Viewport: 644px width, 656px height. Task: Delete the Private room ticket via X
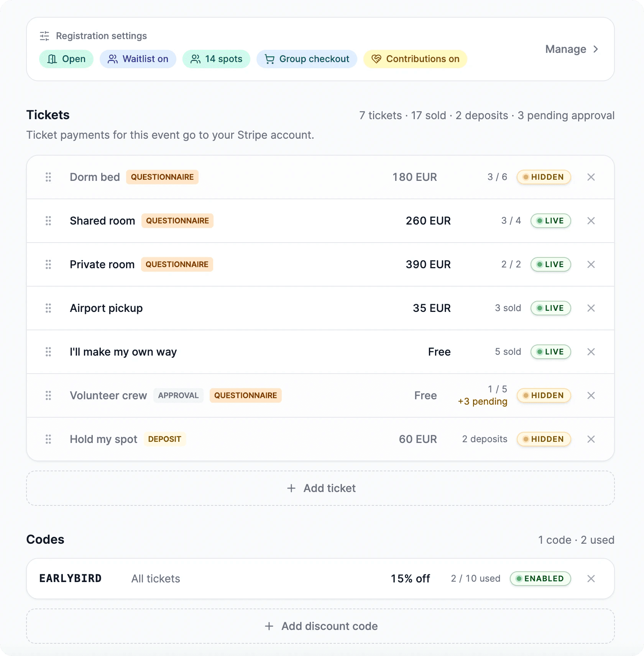(591, 264)
